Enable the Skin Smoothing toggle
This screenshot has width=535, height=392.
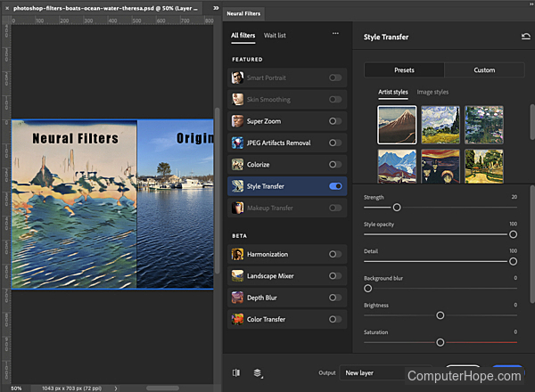[x=335, y=99]
